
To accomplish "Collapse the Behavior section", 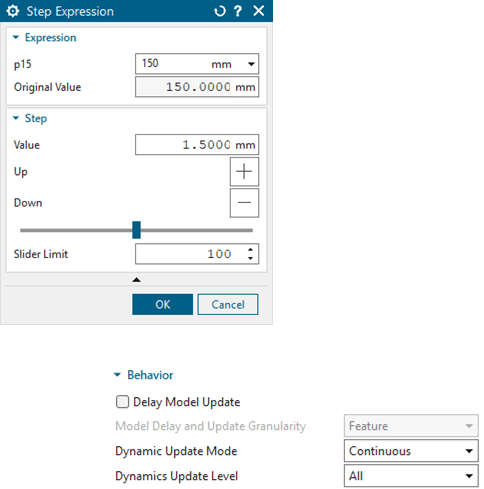I will point(117,375).
